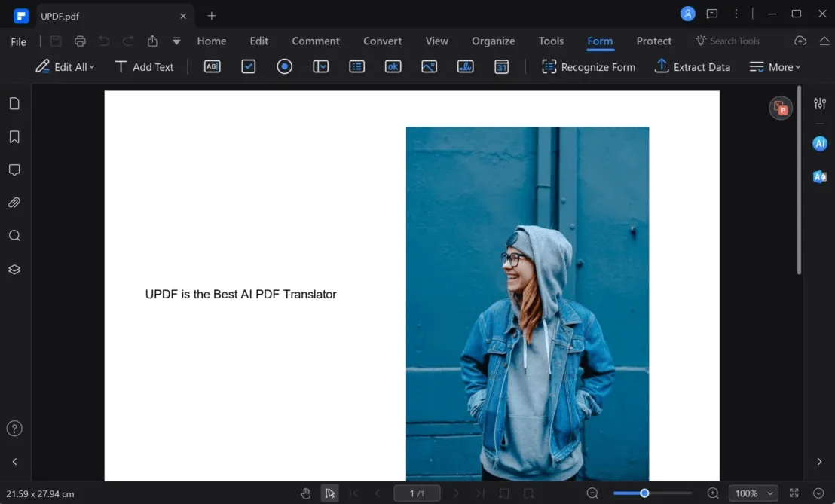The image size is (835, 504).
Task: Adjust the zoom slider handle
Action: point(644,493)
